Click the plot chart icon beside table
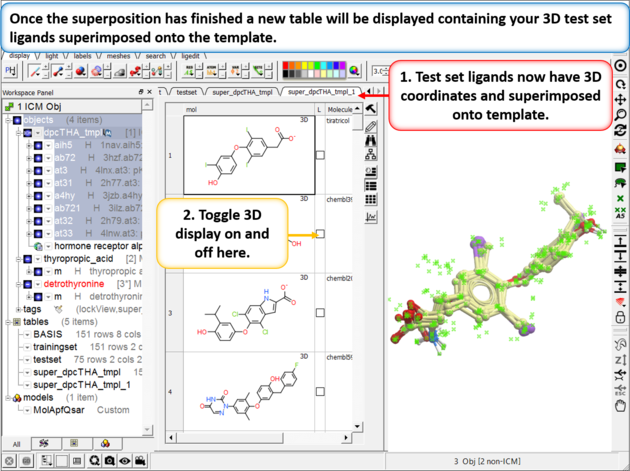The width and height of the screenshot is (630, 471). click(x=372, y=215)
